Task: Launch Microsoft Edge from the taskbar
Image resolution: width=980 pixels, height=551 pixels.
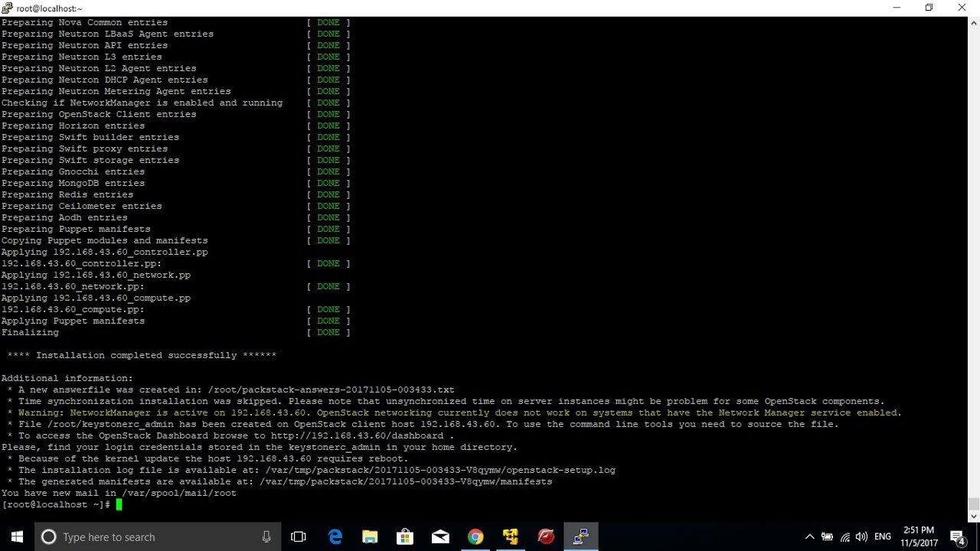Action: pos(335,536)
